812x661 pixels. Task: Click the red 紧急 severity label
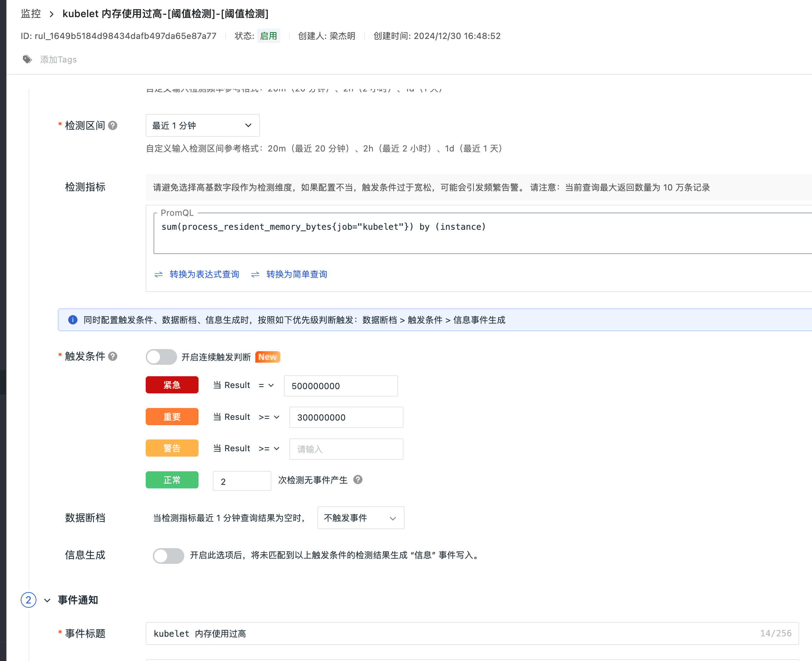(172, 385)
